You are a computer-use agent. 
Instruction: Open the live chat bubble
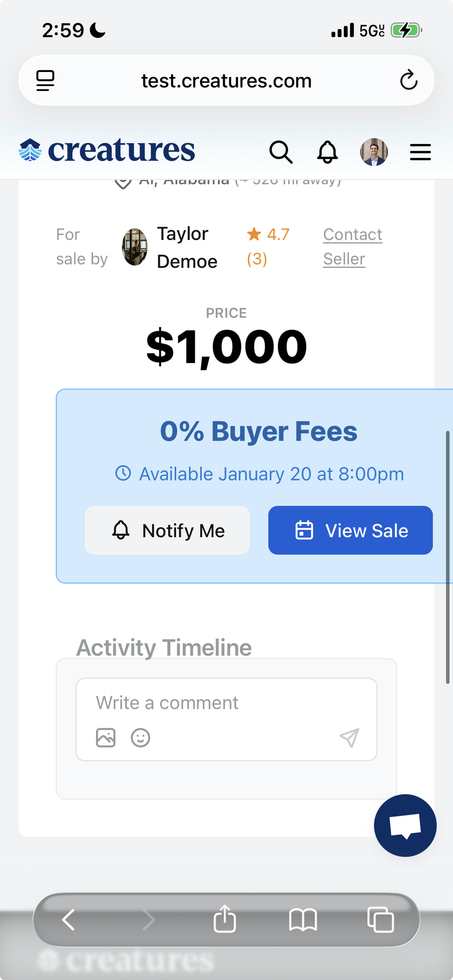405,826
